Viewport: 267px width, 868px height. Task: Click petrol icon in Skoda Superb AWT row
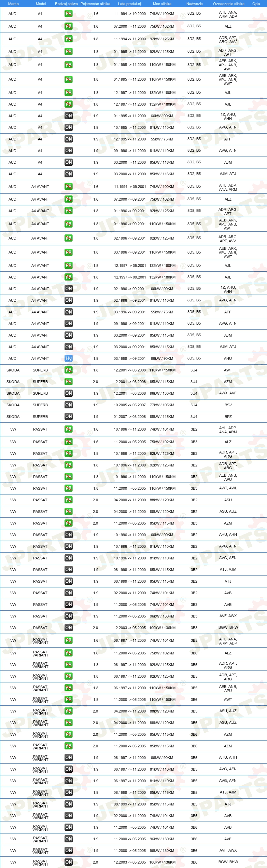click(69, 370)
